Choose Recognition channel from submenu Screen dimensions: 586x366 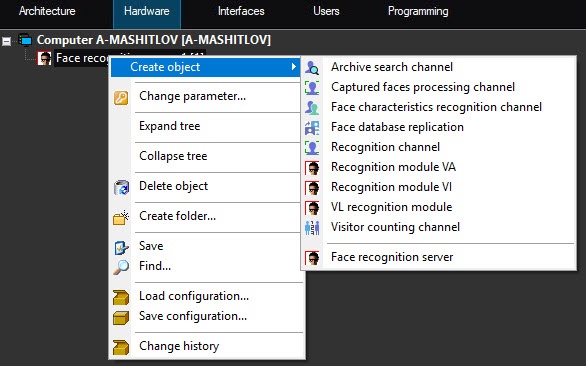tap(385, 147)
